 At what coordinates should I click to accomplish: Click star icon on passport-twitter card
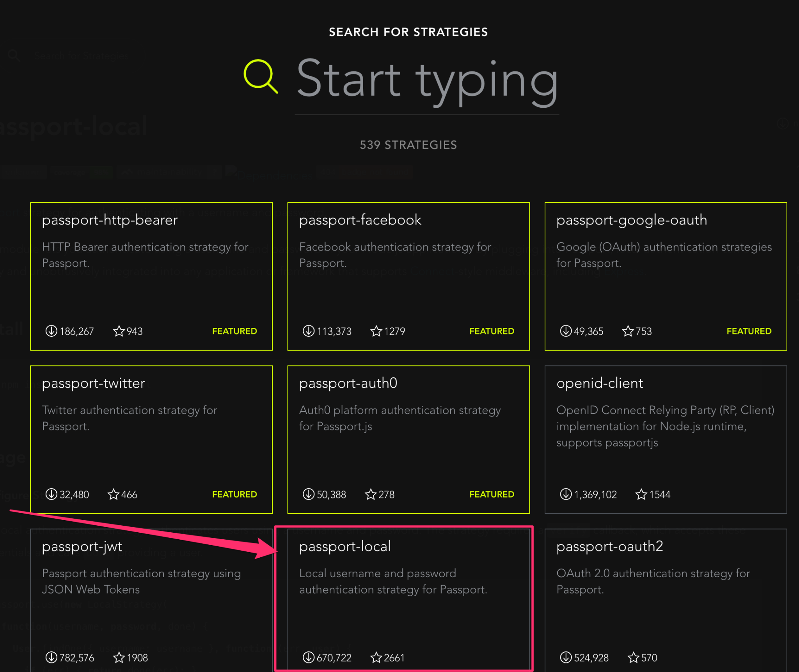(113, 494)
